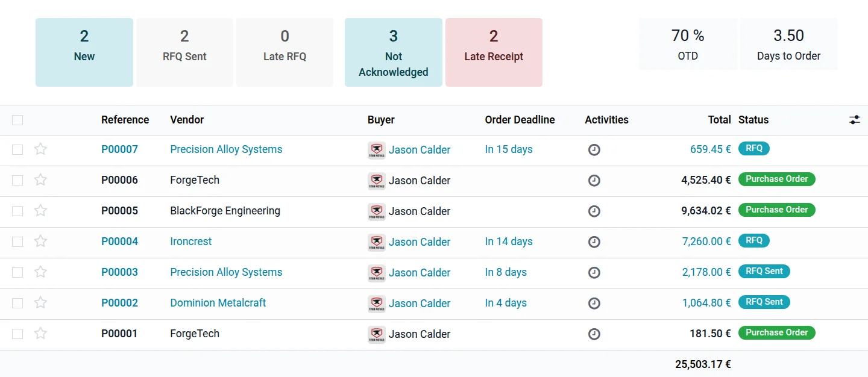Open the activity clock on the P00005 row

click(594, 211)
